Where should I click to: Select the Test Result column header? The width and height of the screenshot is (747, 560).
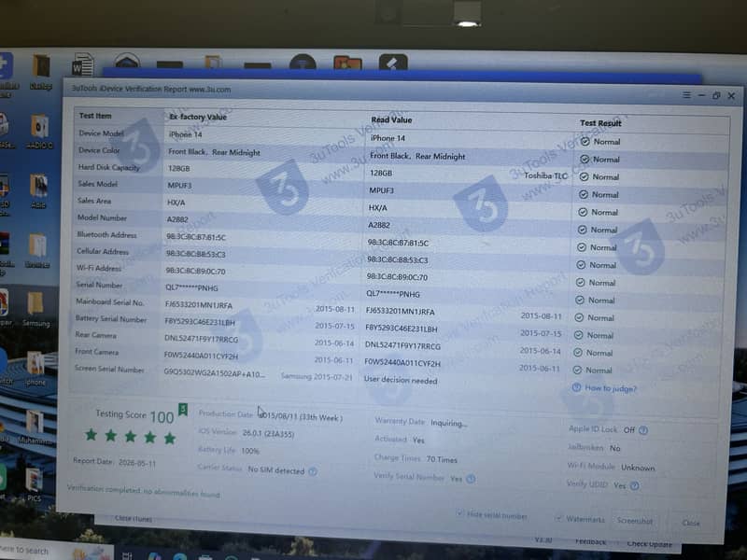[x=600, y=123]
